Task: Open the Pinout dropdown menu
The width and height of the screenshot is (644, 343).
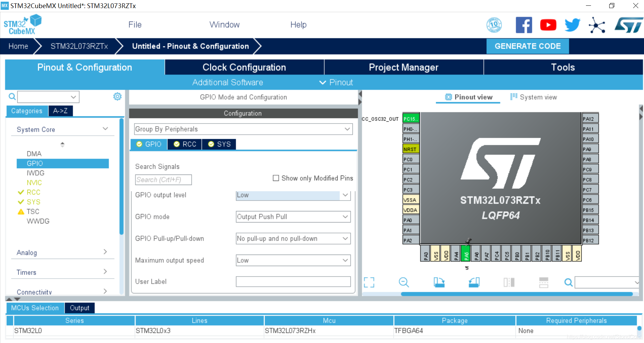Action: point(336,82)
